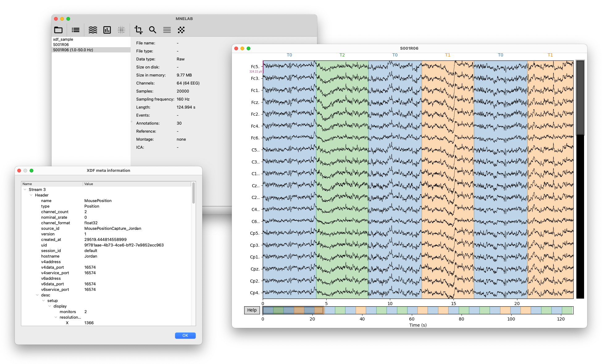Click the open file folder icon
Image resolution: width=602 pixels, height=364 pixels.
point(58,30)
